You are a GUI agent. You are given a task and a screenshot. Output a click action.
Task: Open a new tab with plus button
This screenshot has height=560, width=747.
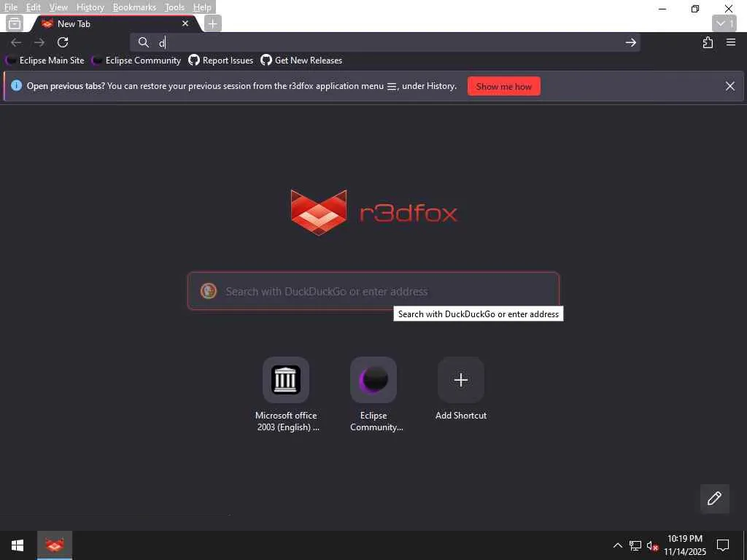point(213,23)
